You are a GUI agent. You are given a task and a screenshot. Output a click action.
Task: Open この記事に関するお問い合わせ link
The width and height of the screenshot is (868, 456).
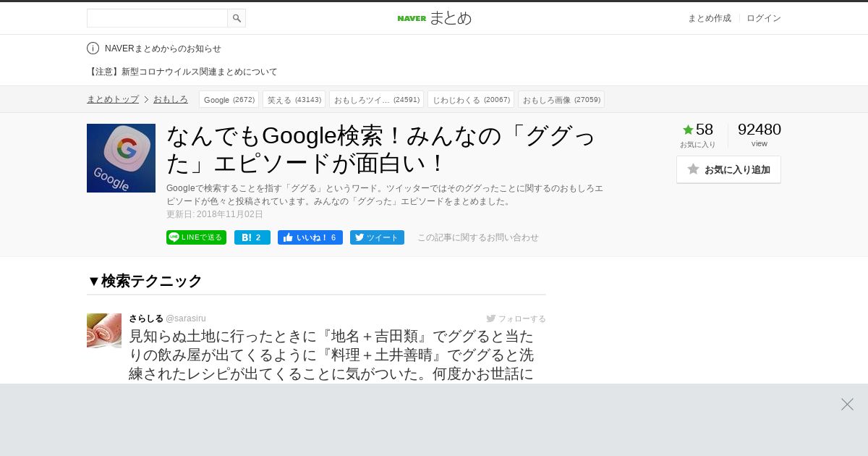tap(478, 237)
